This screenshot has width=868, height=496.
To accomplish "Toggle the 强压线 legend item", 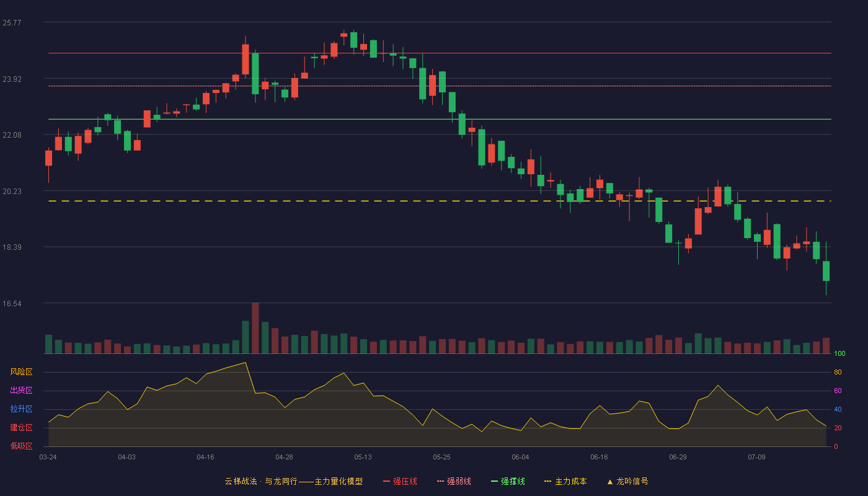I will [x=400, y=481].
